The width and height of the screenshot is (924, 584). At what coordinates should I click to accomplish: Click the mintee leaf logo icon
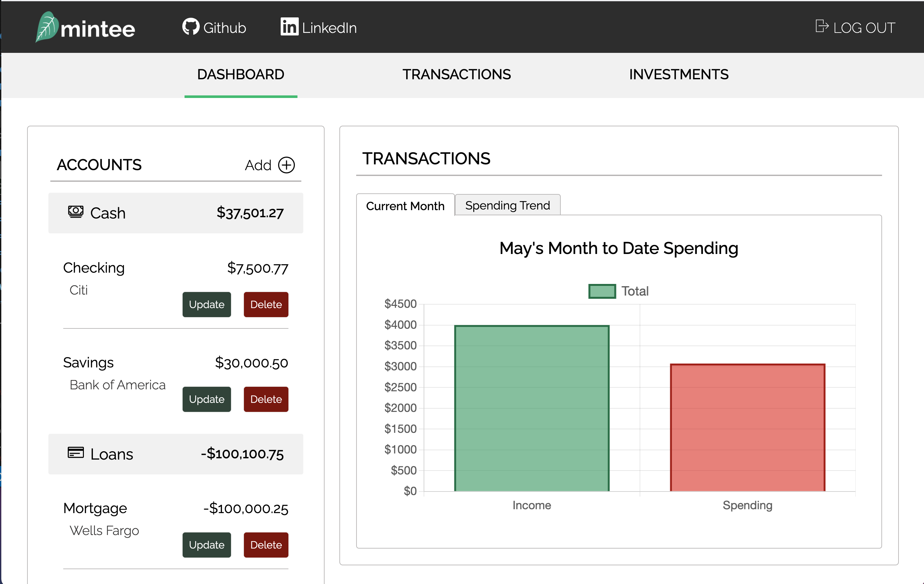47,26
